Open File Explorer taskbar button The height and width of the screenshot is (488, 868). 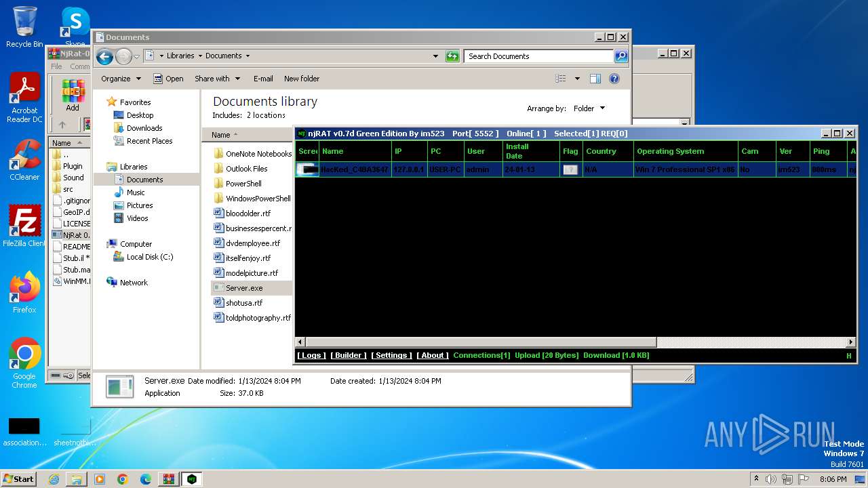coord(77,479)
